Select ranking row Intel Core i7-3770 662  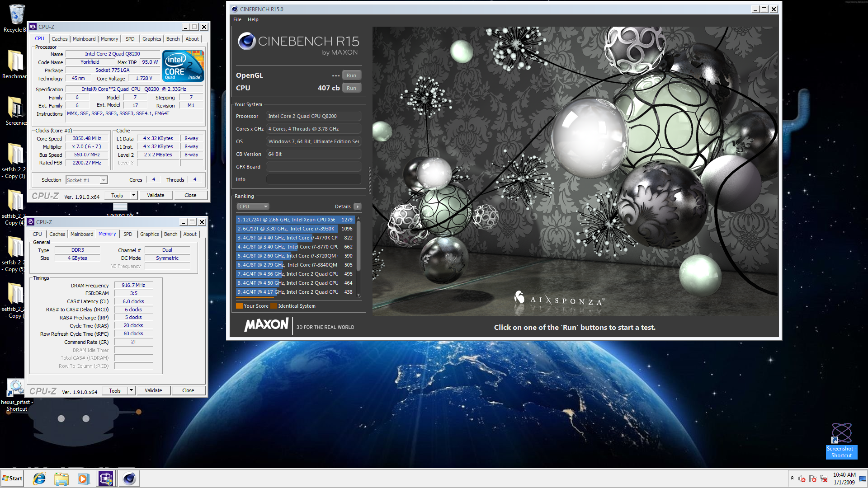coord(295,247)
